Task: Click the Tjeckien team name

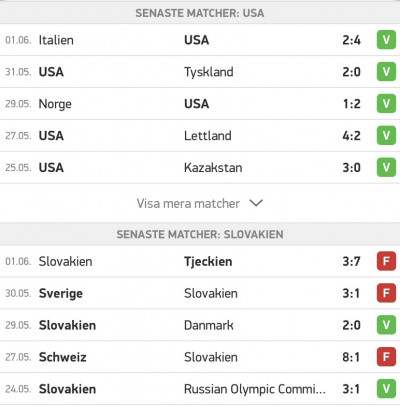Action: 208,262
